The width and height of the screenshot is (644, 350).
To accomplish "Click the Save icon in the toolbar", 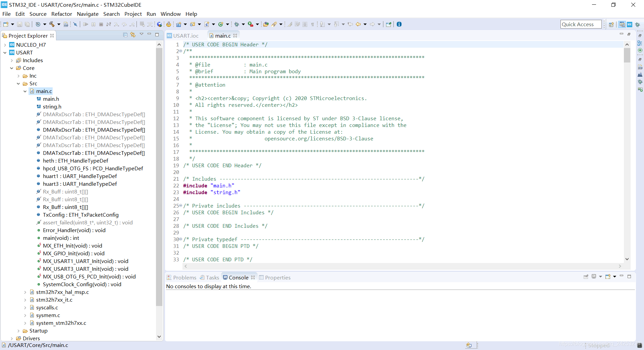I will pos(19,24).
